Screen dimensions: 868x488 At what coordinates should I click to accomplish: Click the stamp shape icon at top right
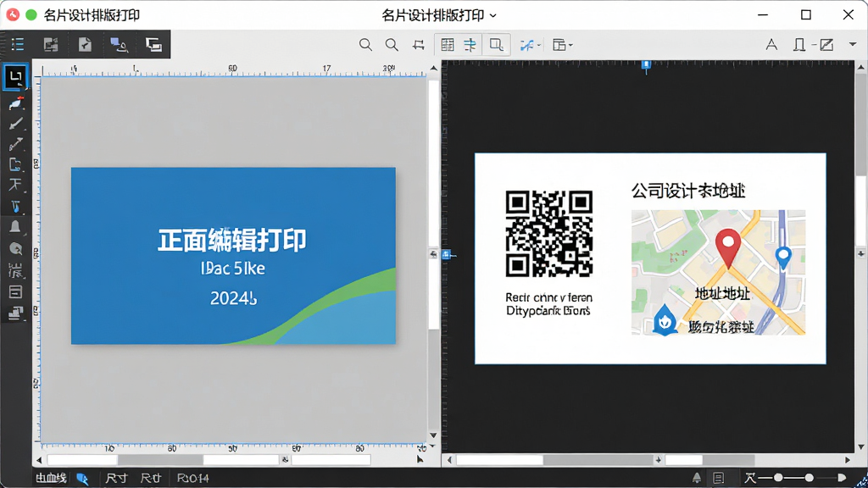[x=798, y=45]
